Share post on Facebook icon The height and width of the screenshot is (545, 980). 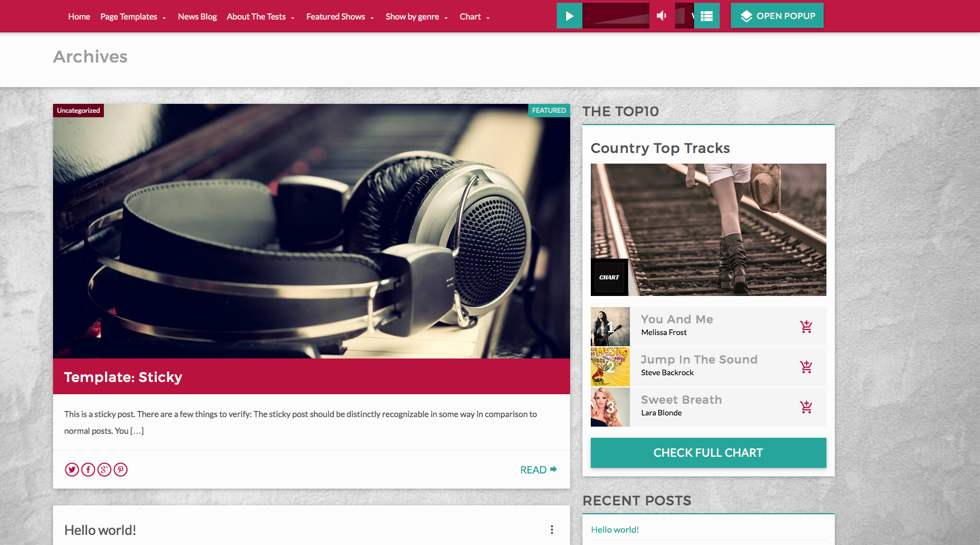[x=88, y=470]
